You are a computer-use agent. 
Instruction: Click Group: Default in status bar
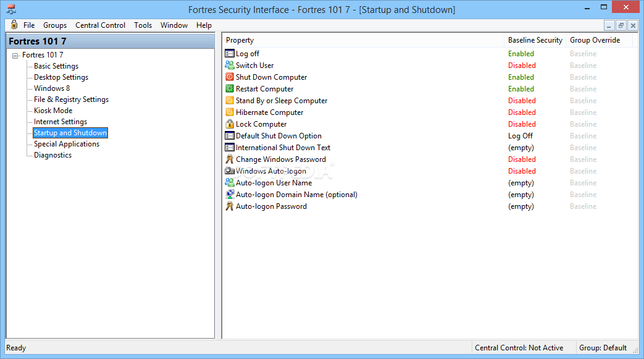(603, 347)
